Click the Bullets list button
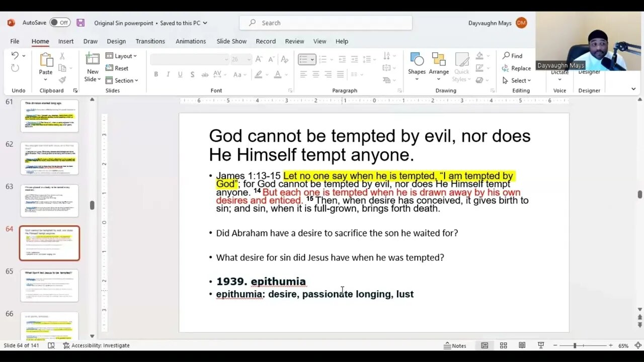Screen dimensions: 644x362 pos(303,59)
